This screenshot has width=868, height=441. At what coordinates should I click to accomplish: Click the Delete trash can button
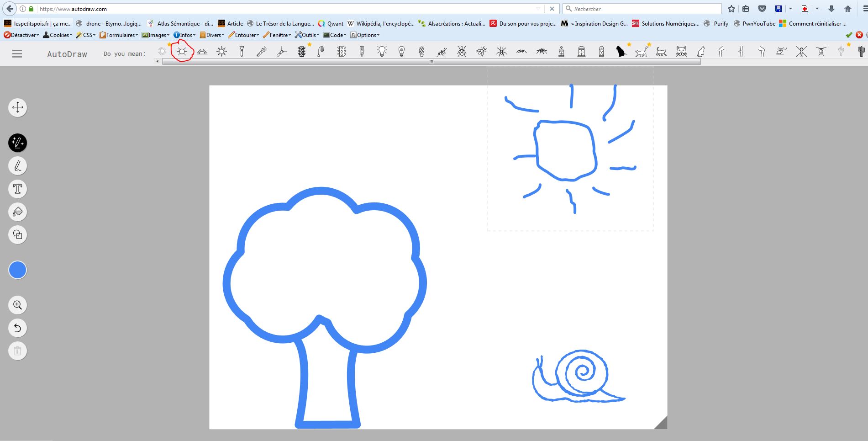18,351
